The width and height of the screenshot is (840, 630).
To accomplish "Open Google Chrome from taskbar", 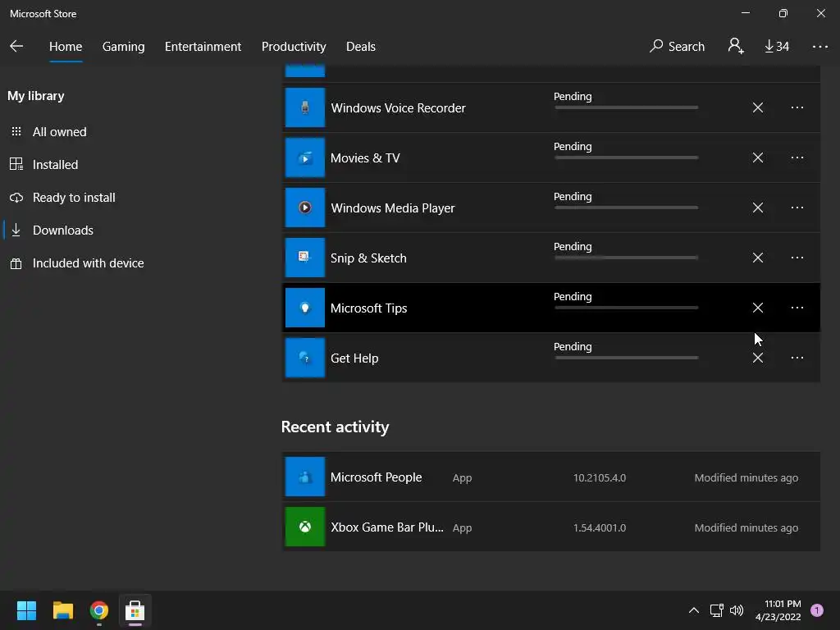I will coord(99,610).
